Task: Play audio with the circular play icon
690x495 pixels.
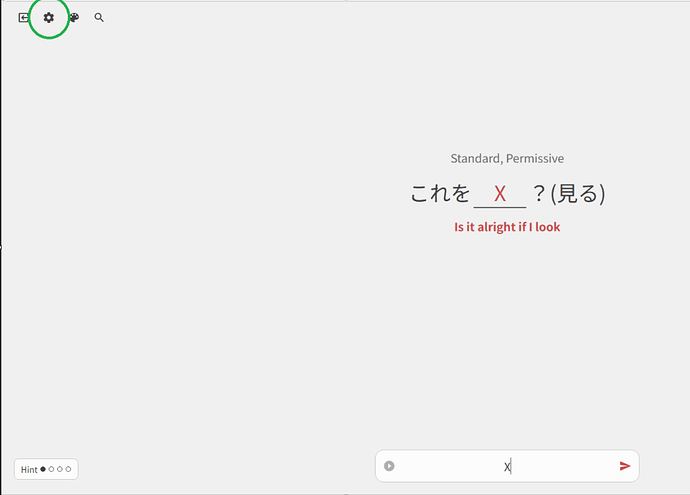Action: [x=389, y=466]
